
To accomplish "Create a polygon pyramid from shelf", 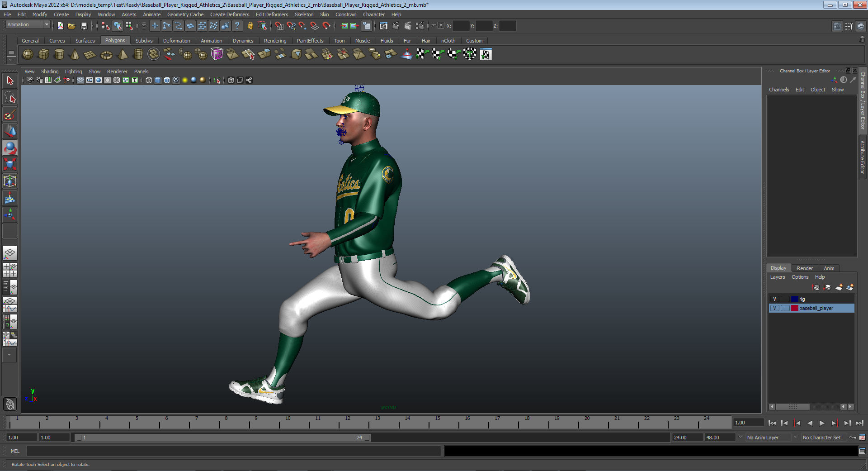I will (122, 54).
